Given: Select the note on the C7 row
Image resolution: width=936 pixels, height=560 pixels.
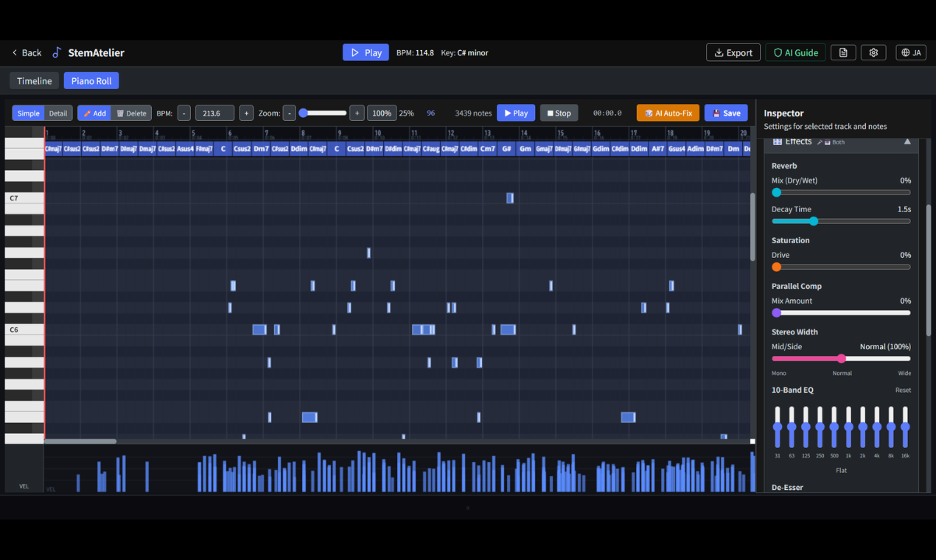Looking at the screenshot, I should click(x=509, y=198).
